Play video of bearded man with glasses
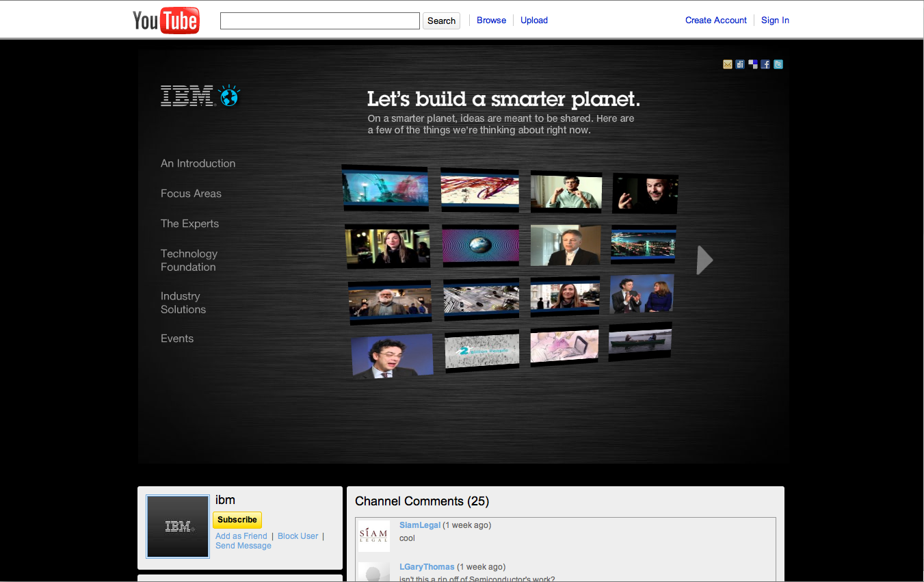The image size is (924, 582). (x=390, y=302)
